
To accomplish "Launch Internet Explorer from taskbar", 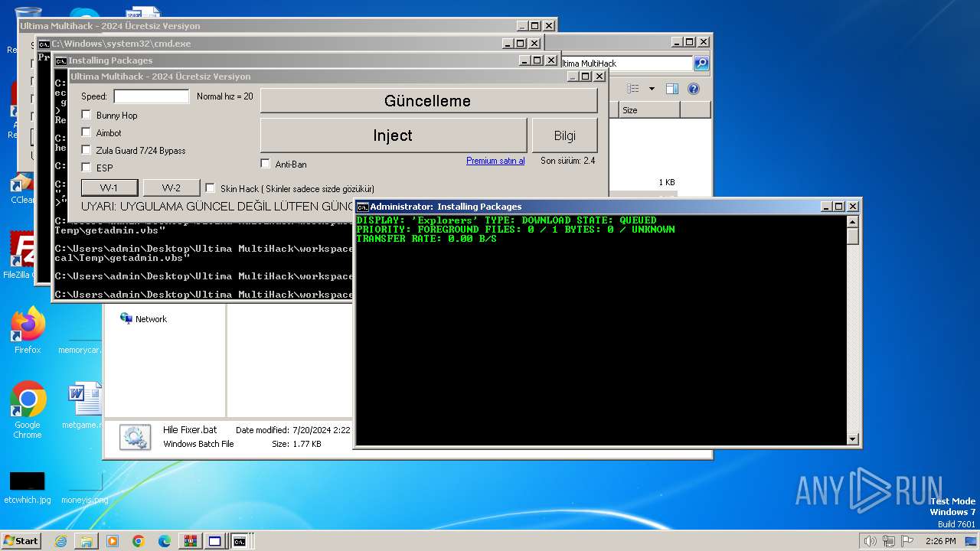I will click(x=60, y=541).
